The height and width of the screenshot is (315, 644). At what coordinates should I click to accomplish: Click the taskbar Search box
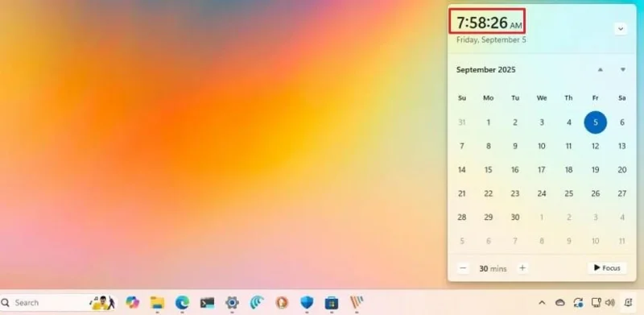click(58, 303)
